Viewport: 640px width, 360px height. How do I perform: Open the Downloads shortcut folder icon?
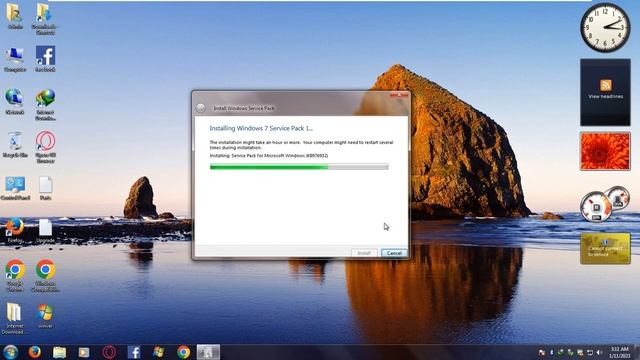point(45,18)
